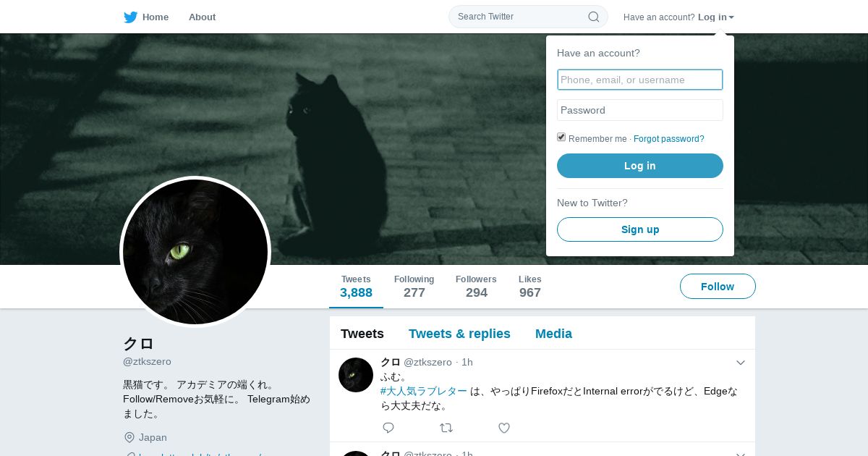Viewport: 868px width, 456px height.
Task: Open the Forgot password link
Action: (x=668, y=139)
